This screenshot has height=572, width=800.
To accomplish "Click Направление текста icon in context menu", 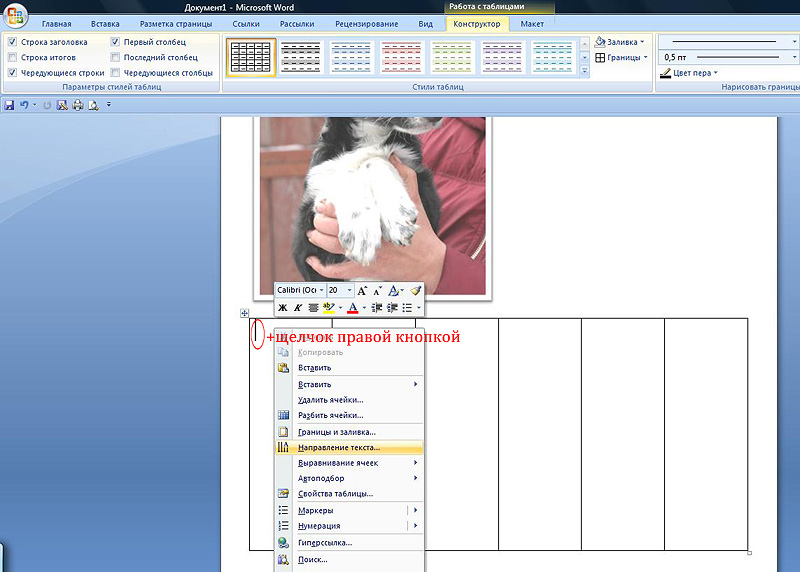I will 283,447.
